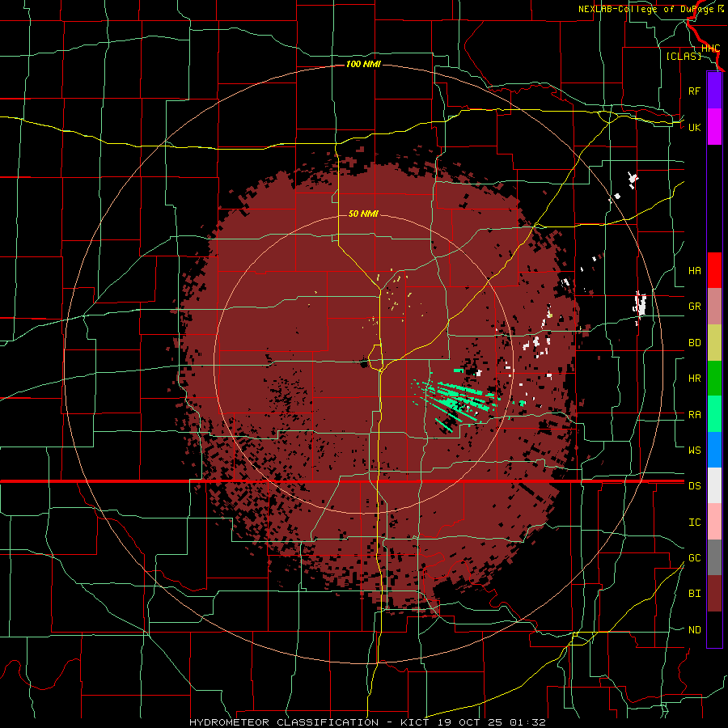Click the "[CLAS]" label near legend
The height and width of the screenshot is (728, 728).
point(684,56)
